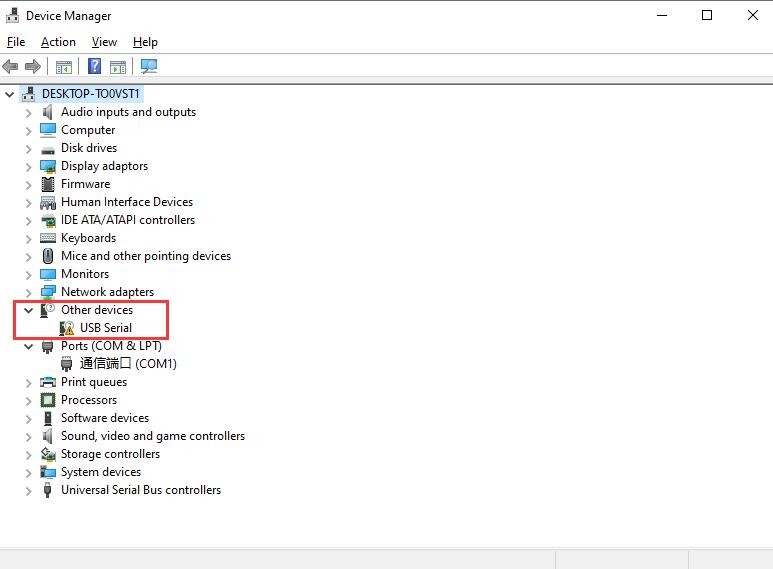Click the Audio inputs and outputs speaker icon
The image size is (773, 569).
click(47, 112)
